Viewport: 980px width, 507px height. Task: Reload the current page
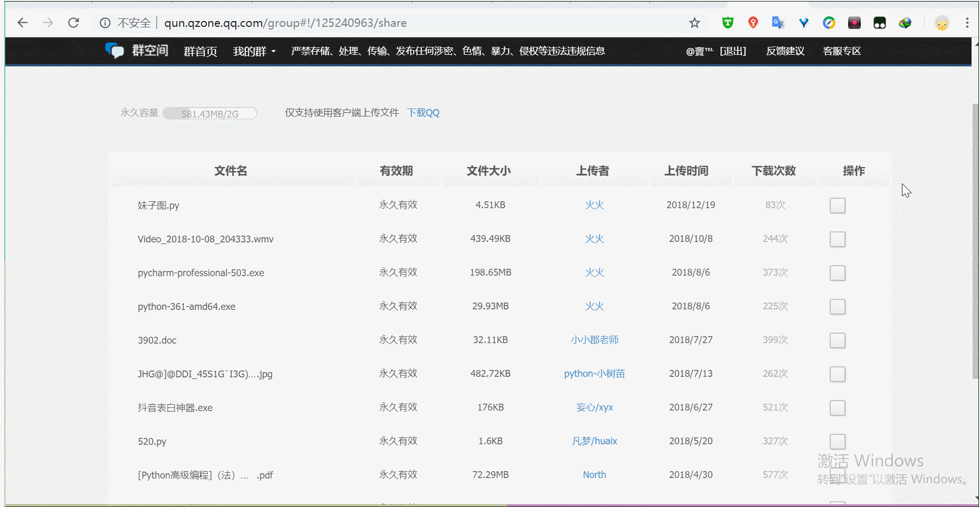click(x=73, y=23)
